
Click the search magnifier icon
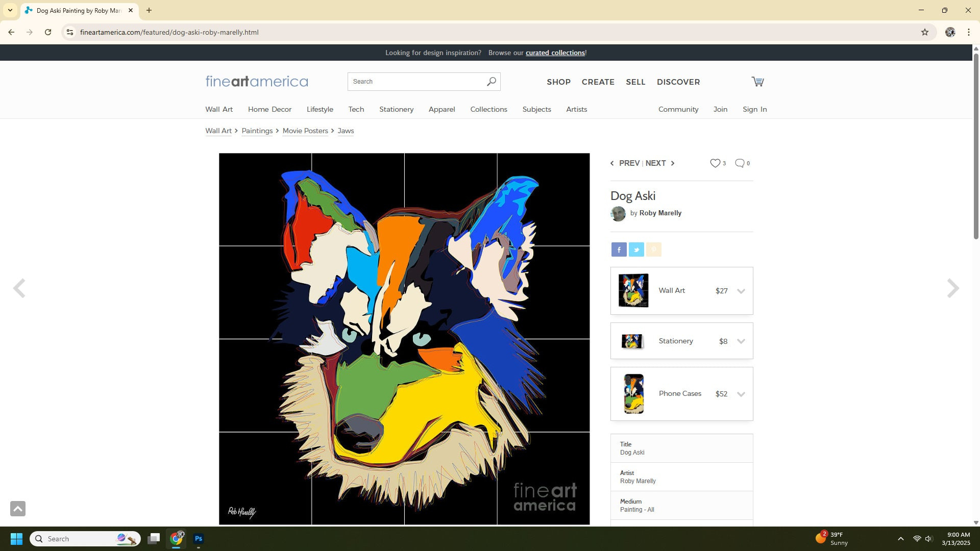(491, 82)
